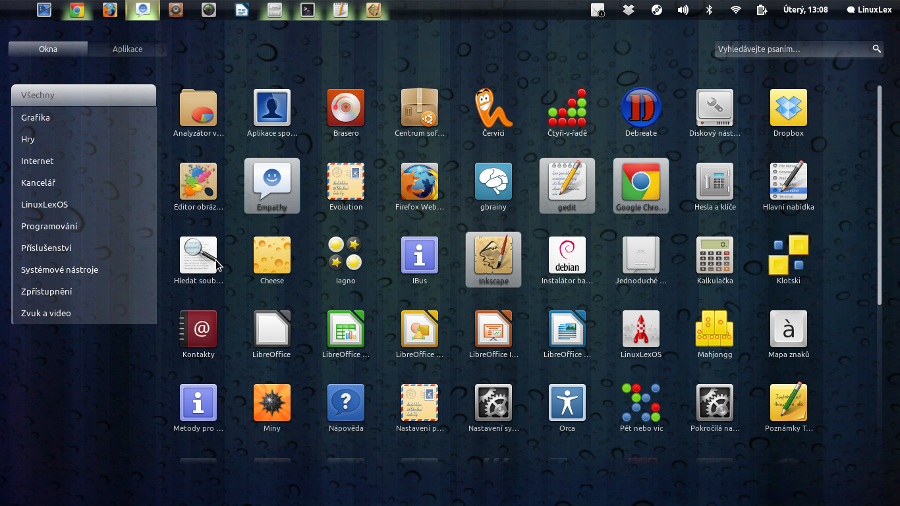Open the Pět nebo víc game
900x506 pixels.
(x=641, y=407)
